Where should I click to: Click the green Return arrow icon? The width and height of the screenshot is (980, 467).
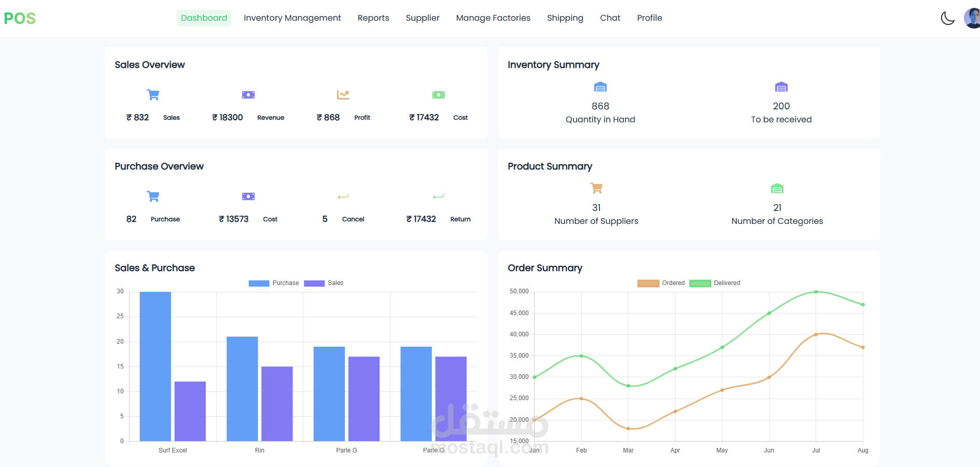439,196
